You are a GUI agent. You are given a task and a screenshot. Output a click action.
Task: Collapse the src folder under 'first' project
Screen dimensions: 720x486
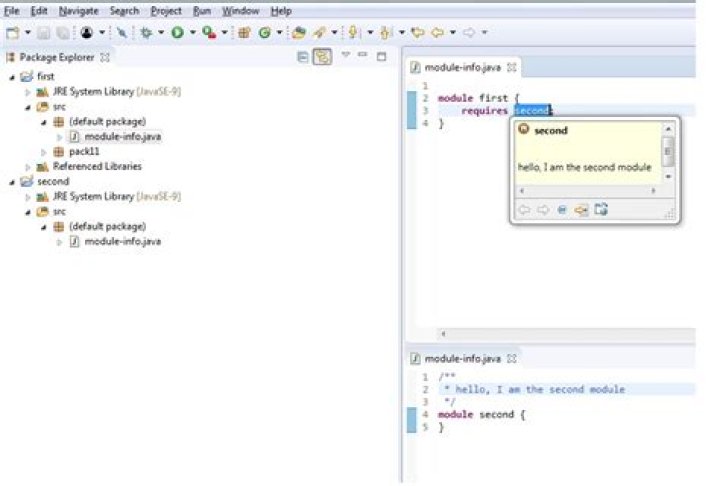click(28, 107)
